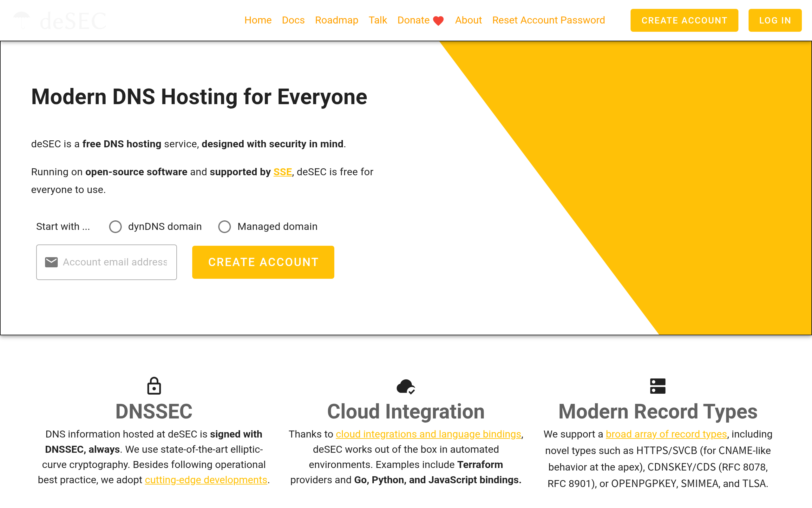Click the DNSSEC padlock icon

pos(154,386)
